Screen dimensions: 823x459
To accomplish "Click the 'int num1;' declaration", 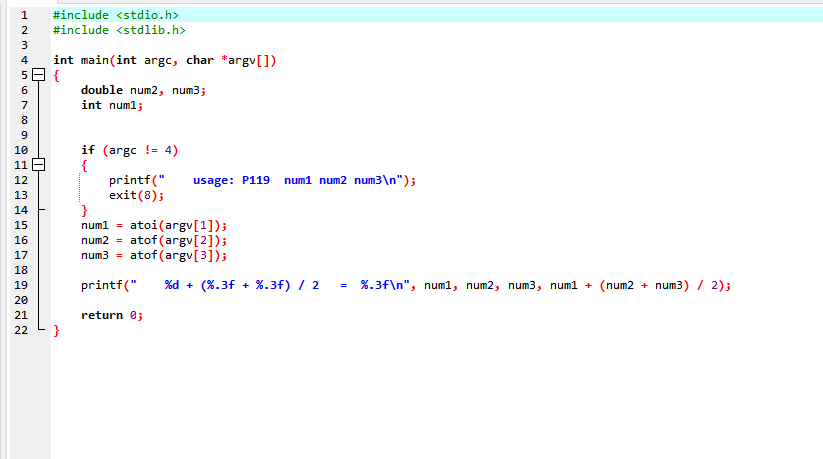I will (112, 105).
